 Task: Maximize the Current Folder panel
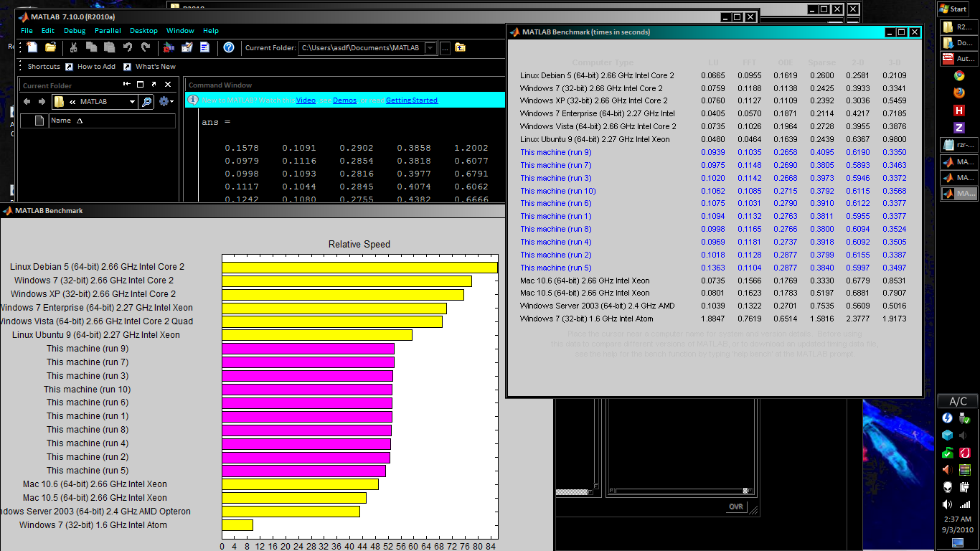click(141, 85)
